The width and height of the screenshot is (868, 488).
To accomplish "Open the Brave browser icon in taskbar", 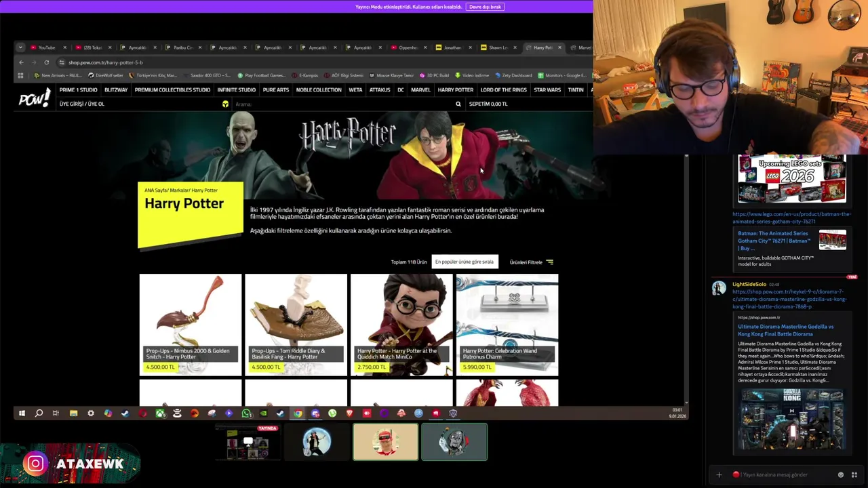I will 350,413.
